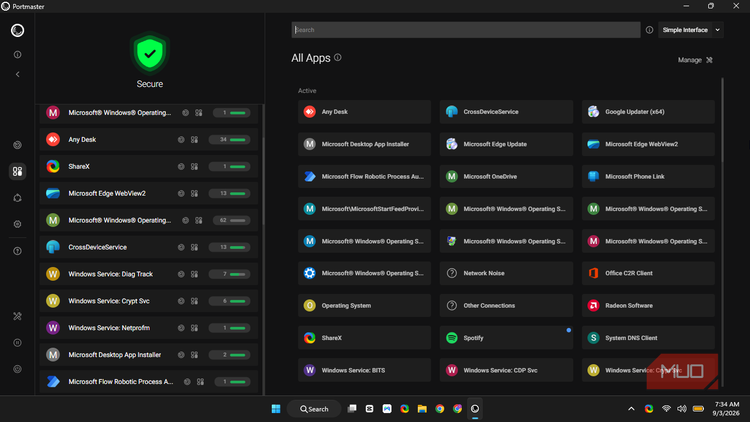Click the Any Desk row's 34 connections bar

(230, 140)
